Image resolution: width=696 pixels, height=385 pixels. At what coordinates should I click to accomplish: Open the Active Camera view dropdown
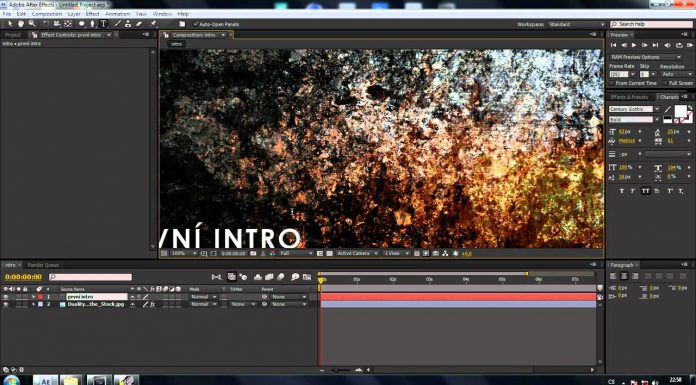click(358, 253)
